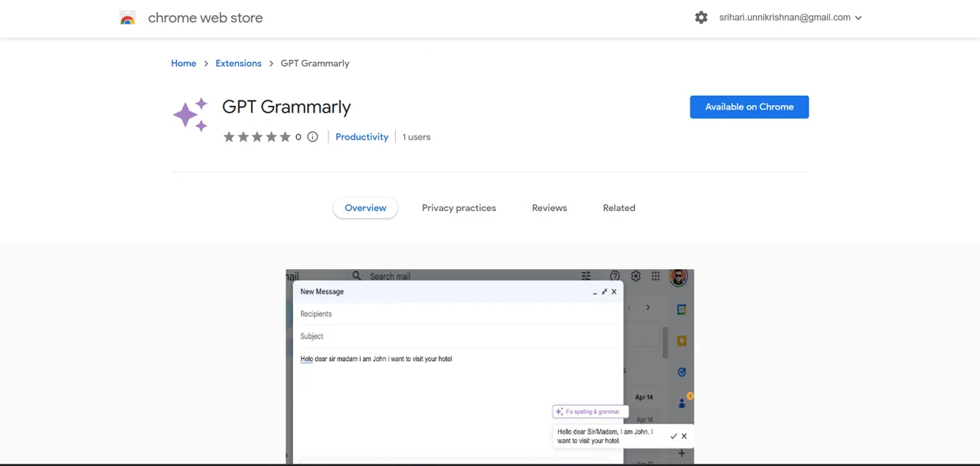This screenshot has height=466, width=980.
Task: Click the Fix spelling & grammar button
Action: 588,412
